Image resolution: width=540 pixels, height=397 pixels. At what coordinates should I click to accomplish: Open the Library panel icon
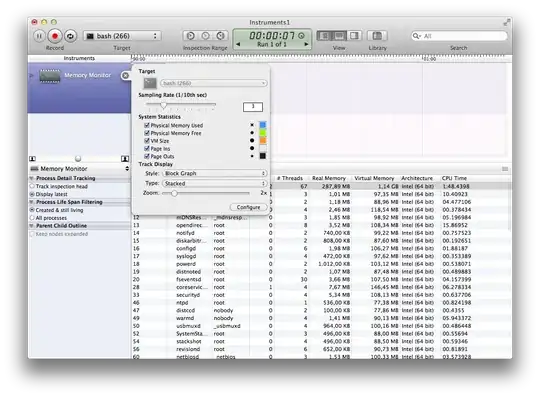[377, 35]
